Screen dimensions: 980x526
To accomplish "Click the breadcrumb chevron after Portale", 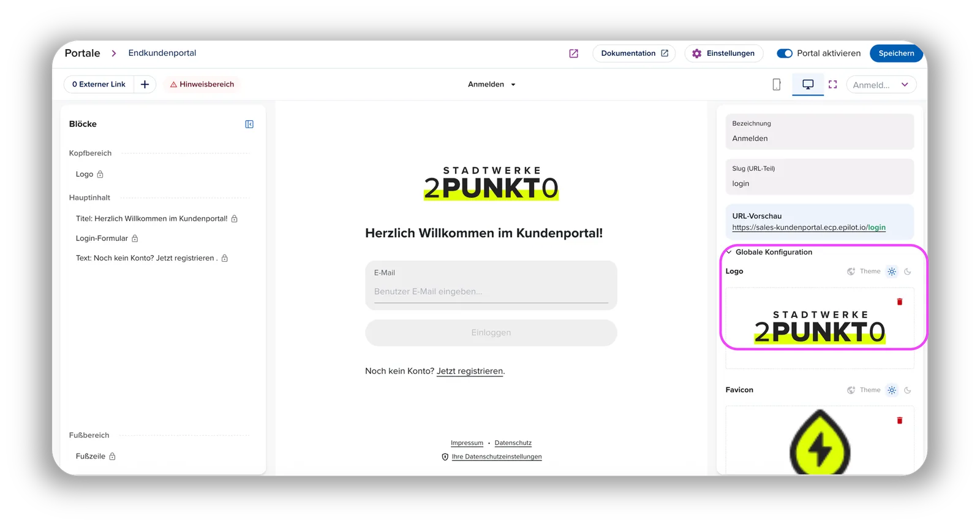I will point(114,53).
